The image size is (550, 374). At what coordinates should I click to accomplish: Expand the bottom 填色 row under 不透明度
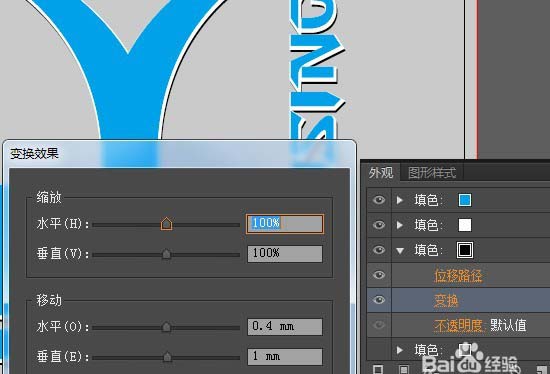click(400, 350)
